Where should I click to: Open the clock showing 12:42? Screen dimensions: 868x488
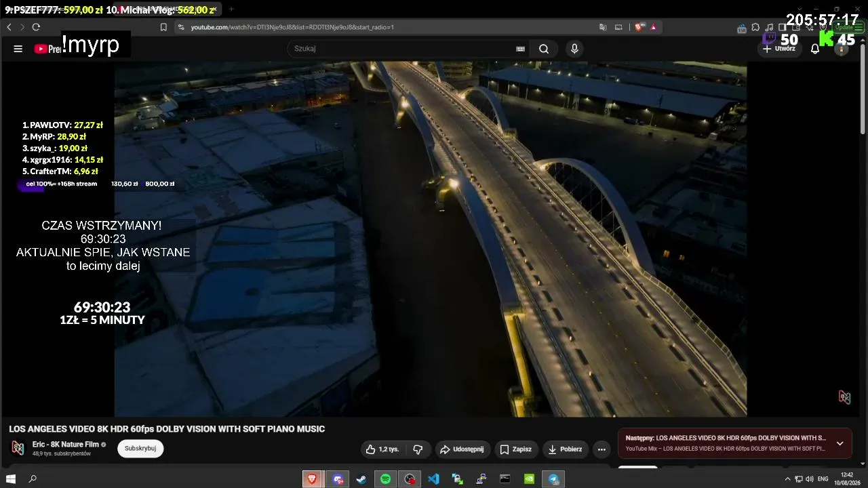pyautogui.click(x=847, y=479)
